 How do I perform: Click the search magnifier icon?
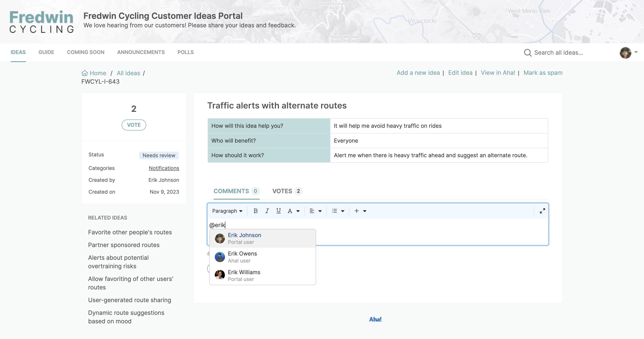(527, 53)
